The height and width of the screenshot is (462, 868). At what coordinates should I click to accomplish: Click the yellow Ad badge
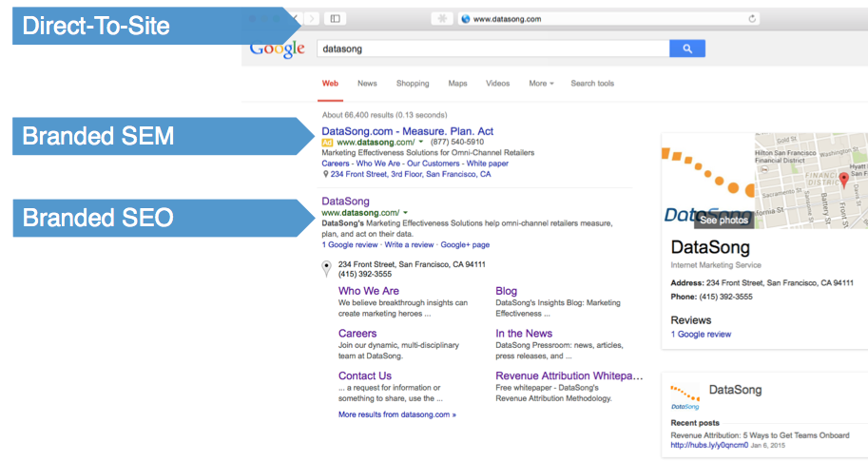click(x=327, y=143)
